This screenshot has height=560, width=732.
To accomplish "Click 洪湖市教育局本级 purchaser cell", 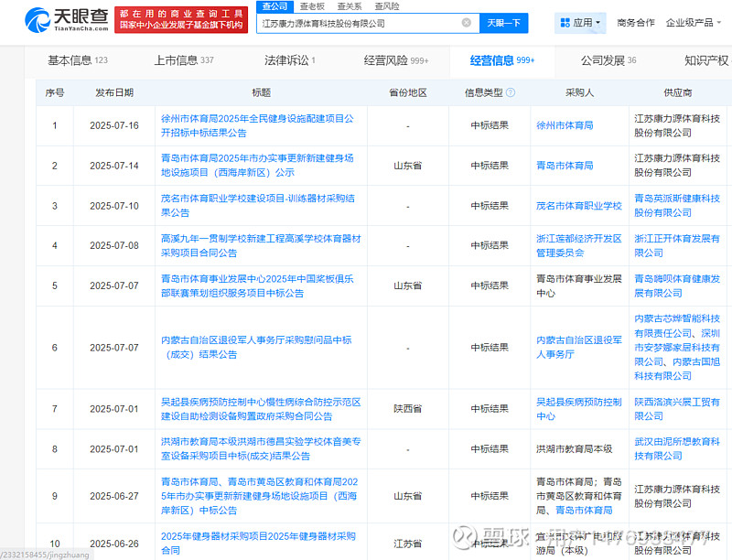I will (575, 449).
